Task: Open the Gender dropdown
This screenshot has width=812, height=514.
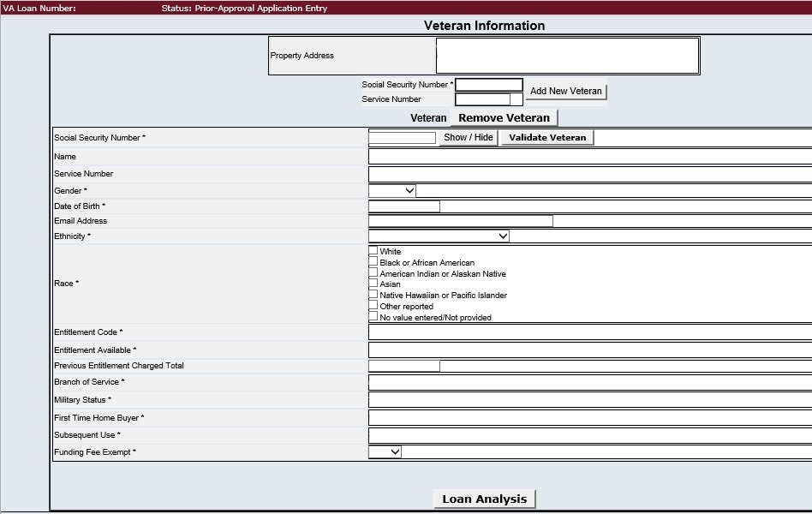Action: point(392,191)
